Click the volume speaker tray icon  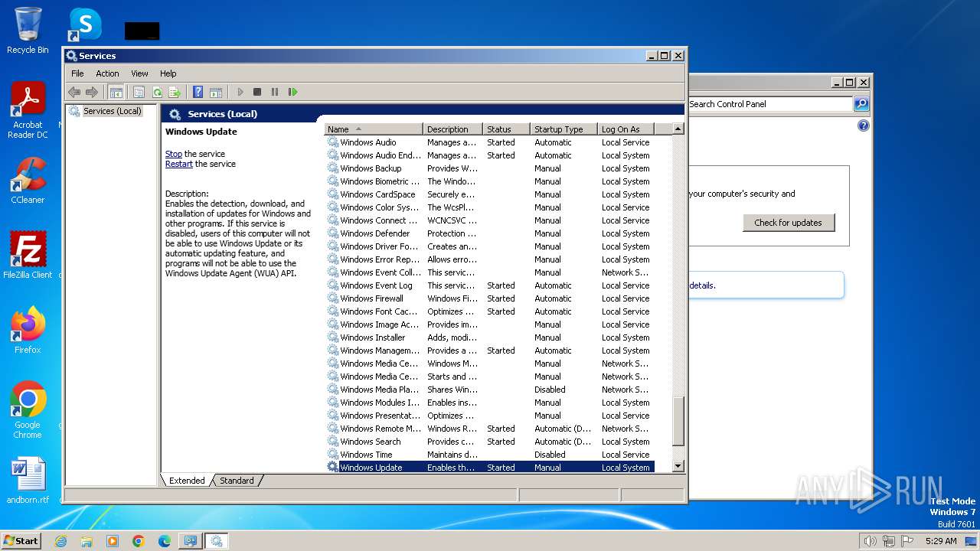click(870, 541)
